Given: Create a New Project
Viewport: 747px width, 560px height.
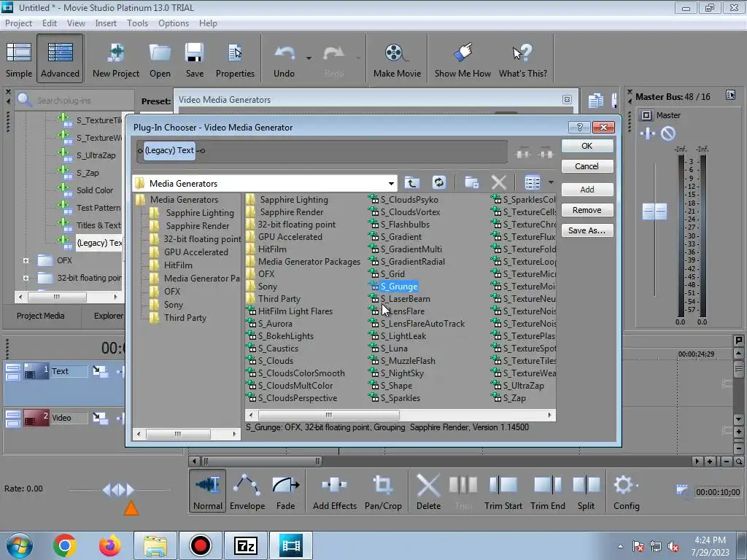Looking at the screenshot, I should click(x=116, y=60).
